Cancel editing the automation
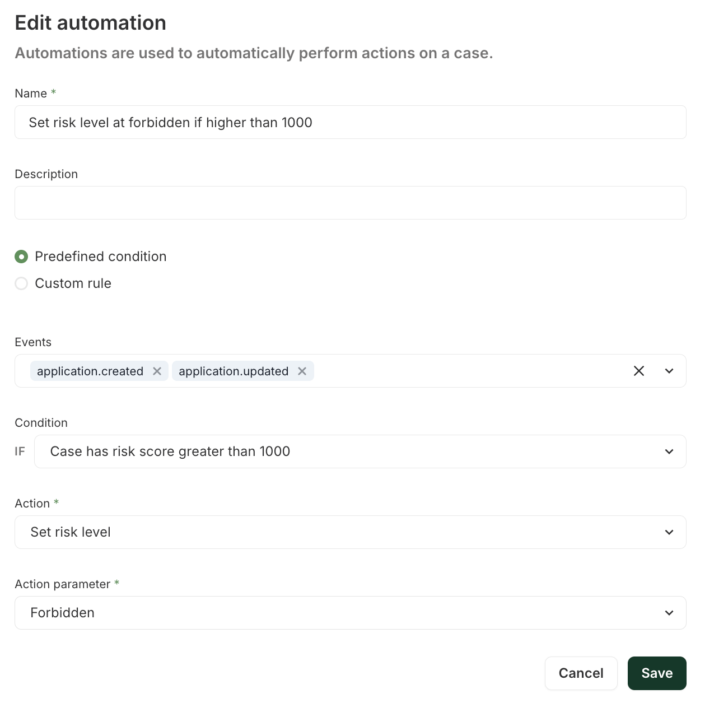 coord(581,673)
